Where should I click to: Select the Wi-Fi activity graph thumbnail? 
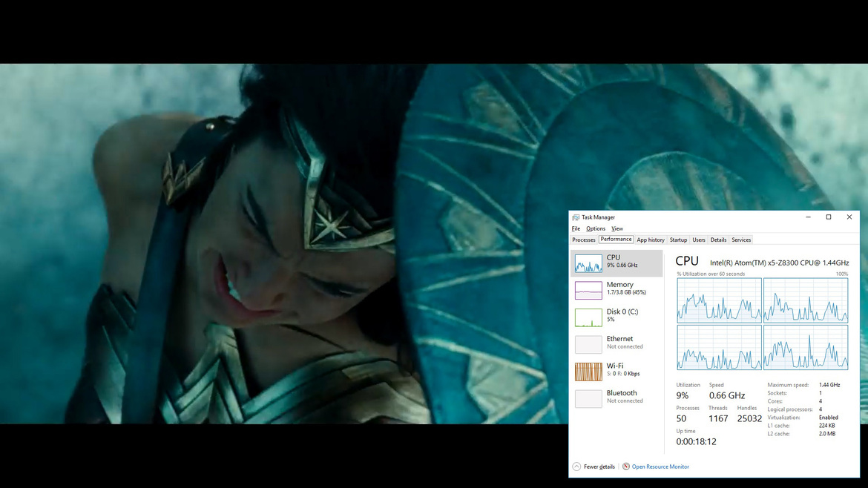click(588, 372)
